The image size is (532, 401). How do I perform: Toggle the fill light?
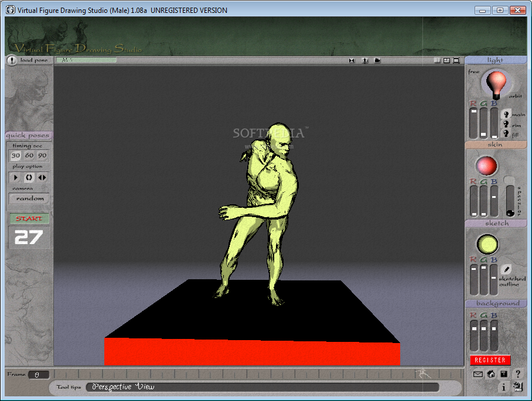click(506, 134)
